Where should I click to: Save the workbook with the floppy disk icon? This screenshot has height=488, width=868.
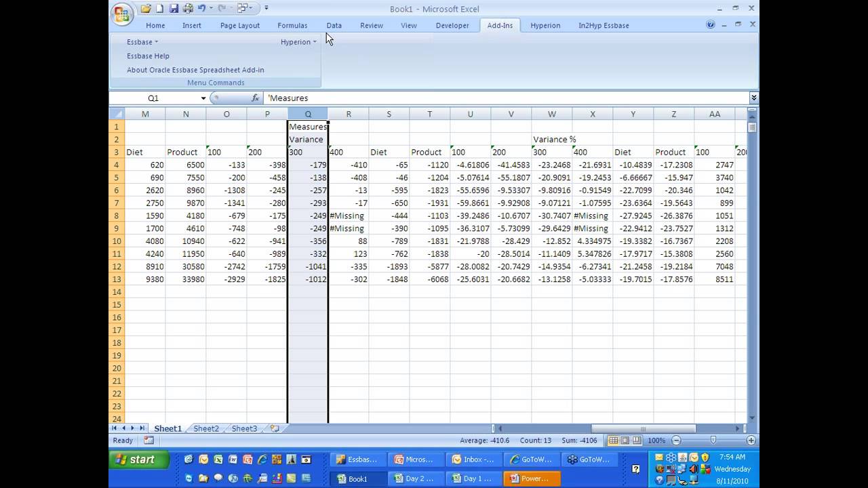click(174, 9)
